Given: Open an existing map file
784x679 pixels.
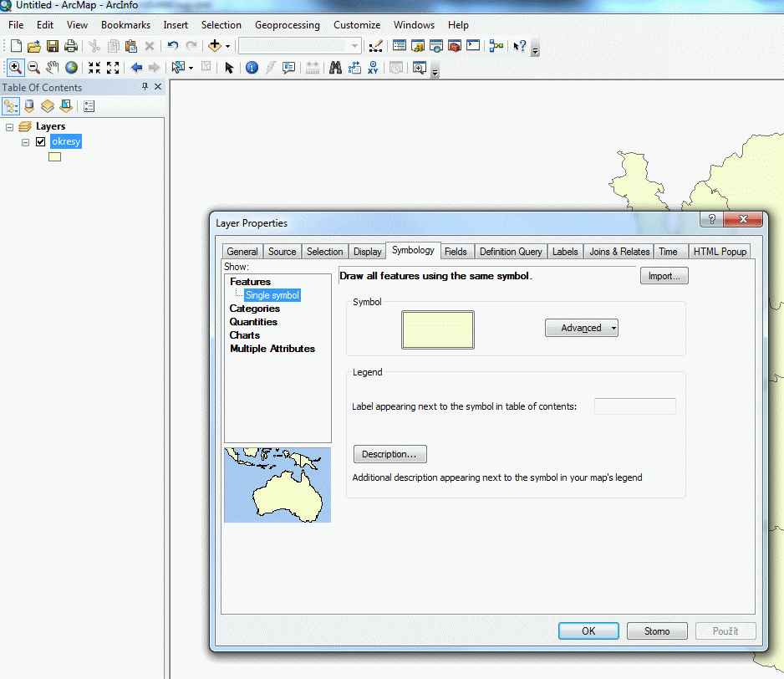Looking at the screenshot, I should coord(34,46).
